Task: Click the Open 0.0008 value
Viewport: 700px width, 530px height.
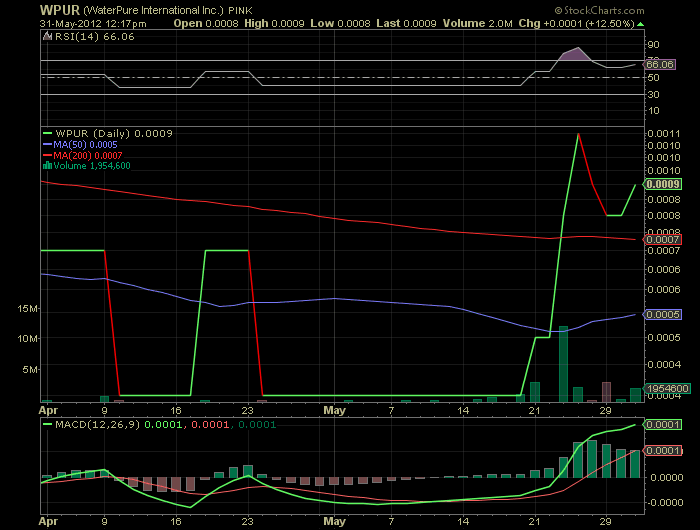Action: [x=206, y=24]
